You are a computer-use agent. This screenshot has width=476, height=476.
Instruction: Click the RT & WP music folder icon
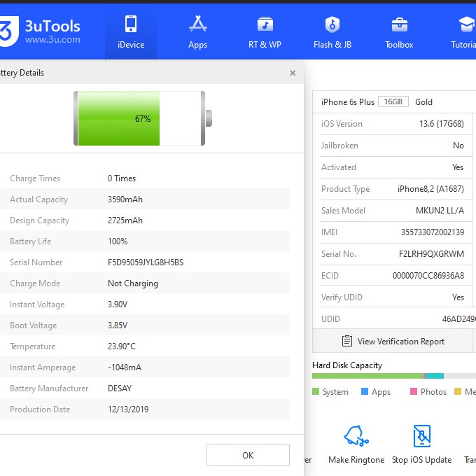[265, 24]
